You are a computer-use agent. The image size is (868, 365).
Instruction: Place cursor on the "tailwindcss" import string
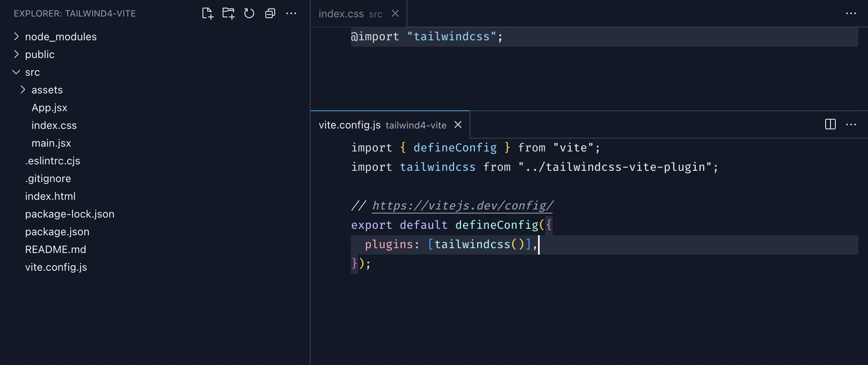[451, 37]
